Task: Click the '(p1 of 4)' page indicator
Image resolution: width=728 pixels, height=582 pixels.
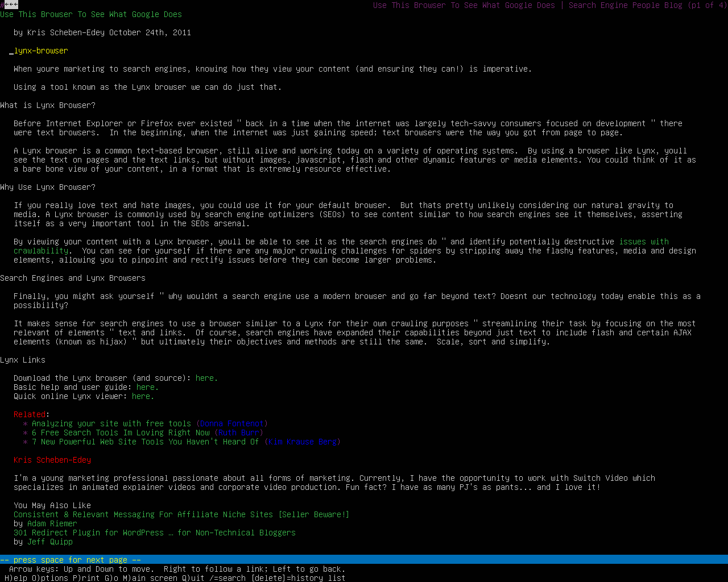Action: [708, 5]
